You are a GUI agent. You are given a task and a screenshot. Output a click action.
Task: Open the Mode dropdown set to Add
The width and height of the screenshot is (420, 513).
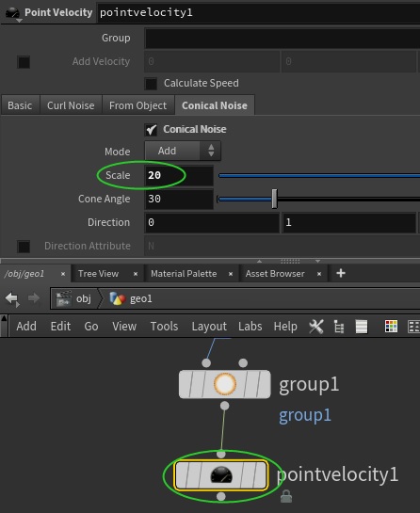(x=183, y=151)
